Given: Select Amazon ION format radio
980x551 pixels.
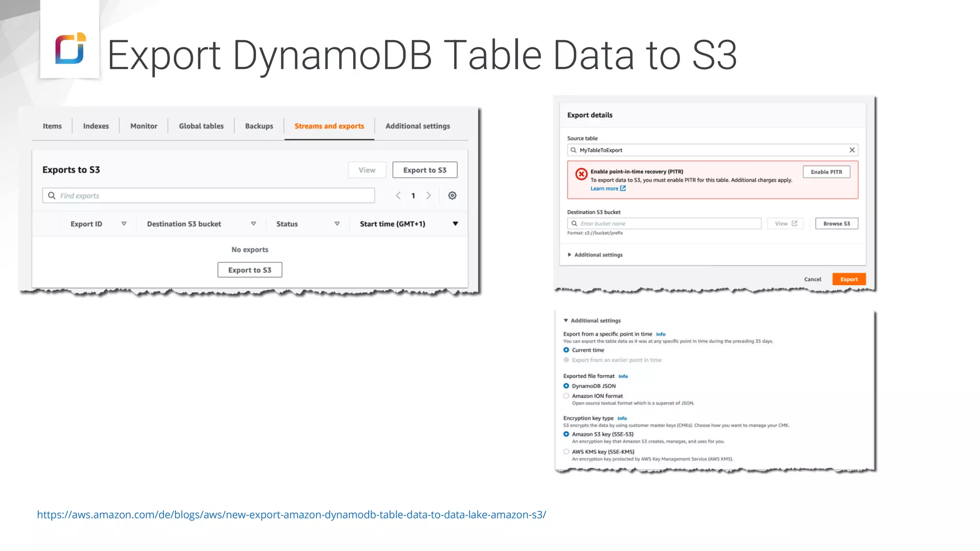Looking at the screenshot, I should [566, 396].
